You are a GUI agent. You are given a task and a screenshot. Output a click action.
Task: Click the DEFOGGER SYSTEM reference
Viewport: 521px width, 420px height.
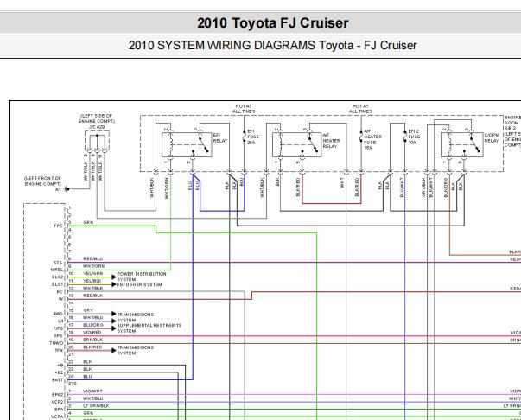click(139, 285)
